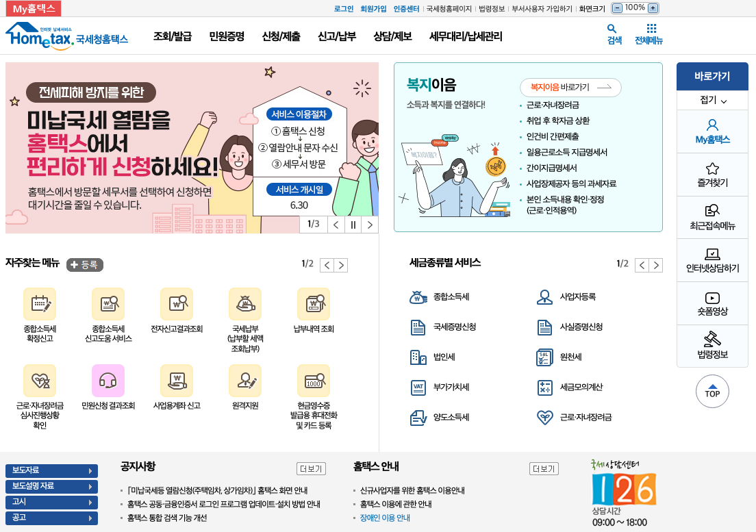Select 양도소득세 service
The image size is (756, 532).
(439, 417)
